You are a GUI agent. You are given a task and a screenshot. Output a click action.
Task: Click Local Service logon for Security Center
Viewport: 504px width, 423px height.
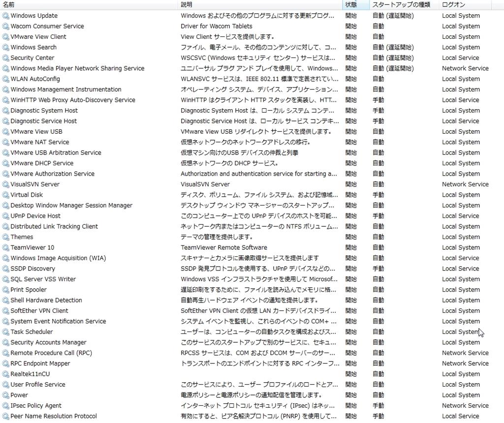tap(460, 58)
